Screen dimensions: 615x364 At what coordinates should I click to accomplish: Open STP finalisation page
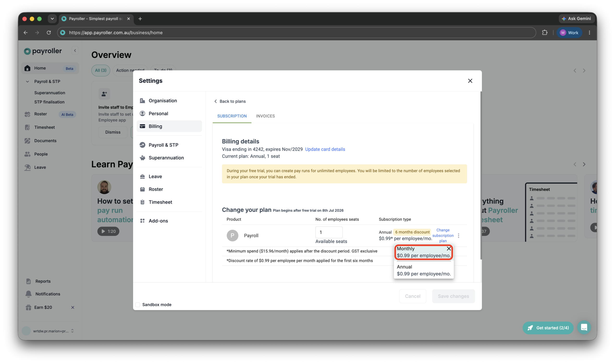49,102
